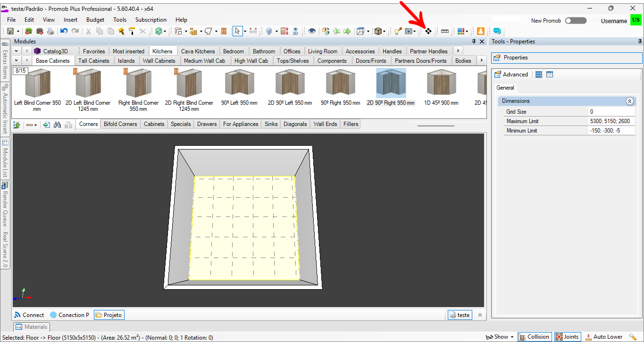
Task: Open the camera dropdown arrow
Action: (x=415, y=31)
